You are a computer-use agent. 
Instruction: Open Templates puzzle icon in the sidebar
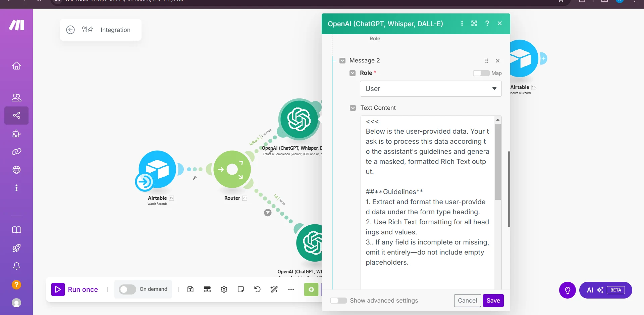[16, 134]
